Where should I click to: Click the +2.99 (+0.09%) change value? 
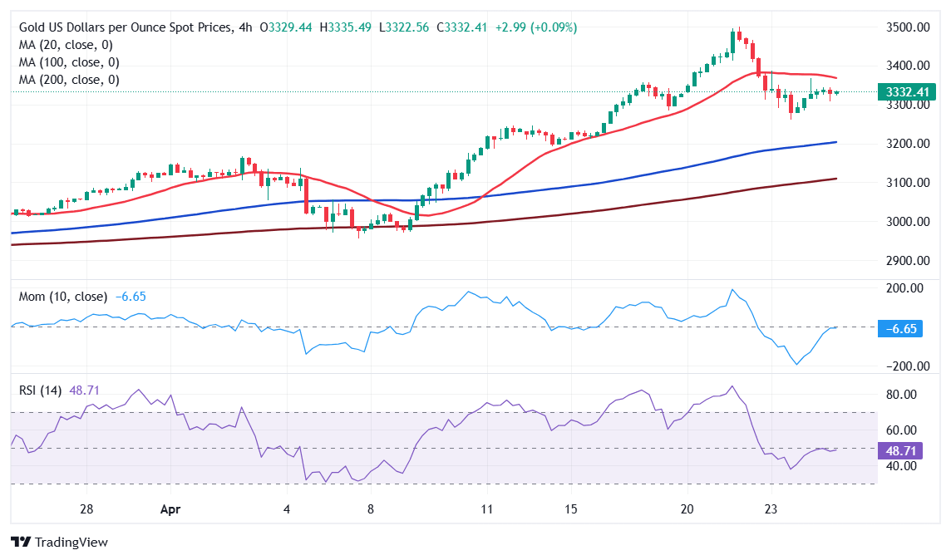[535, 27]
